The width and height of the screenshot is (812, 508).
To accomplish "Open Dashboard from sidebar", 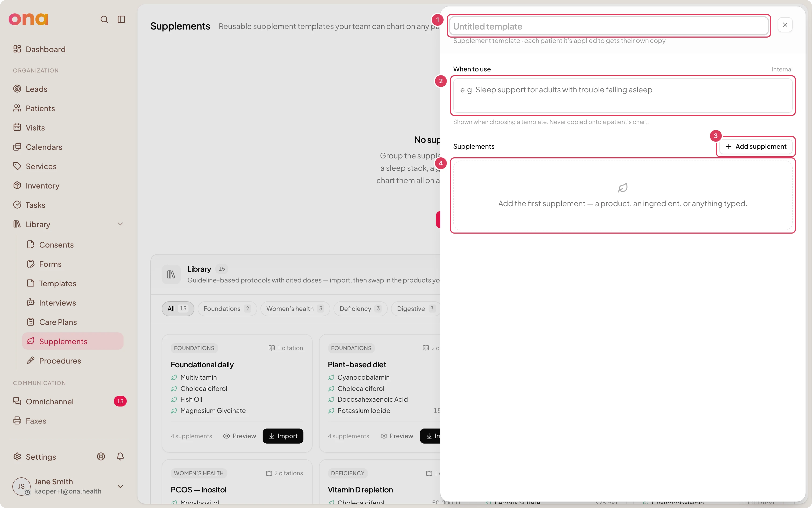I will [69, 49].
